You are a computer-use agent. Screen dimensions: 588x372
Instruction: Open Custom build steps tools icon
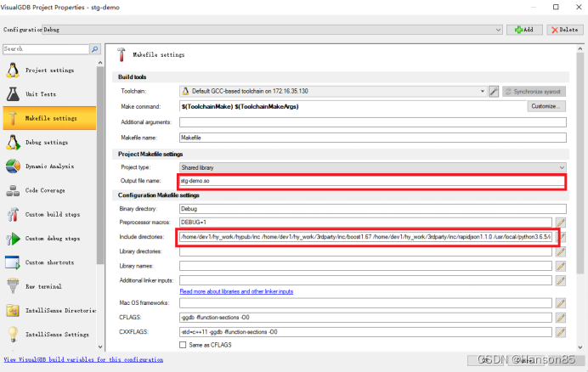click(13, 215)
